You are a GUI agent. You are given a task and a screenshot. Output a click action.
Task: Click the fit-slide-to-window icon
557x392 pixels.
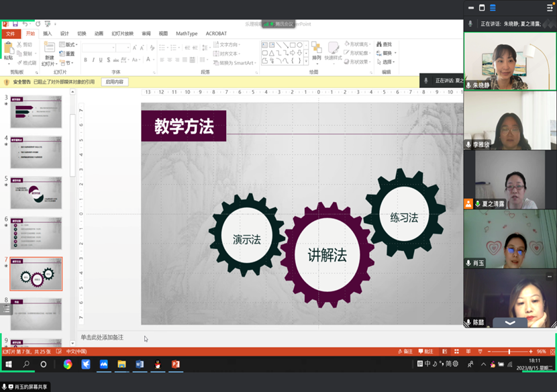click(x=552, y=351)
